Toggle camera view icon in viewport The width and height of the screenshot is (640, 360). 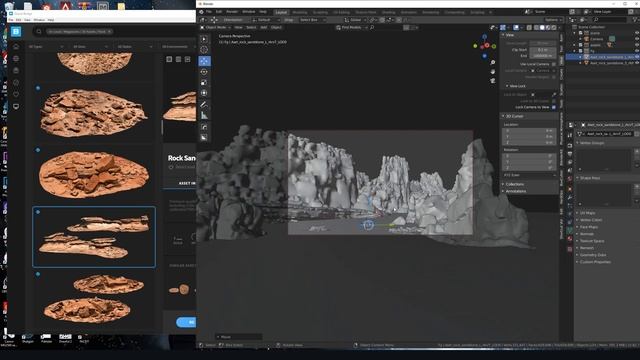click(x=493, y=81)
